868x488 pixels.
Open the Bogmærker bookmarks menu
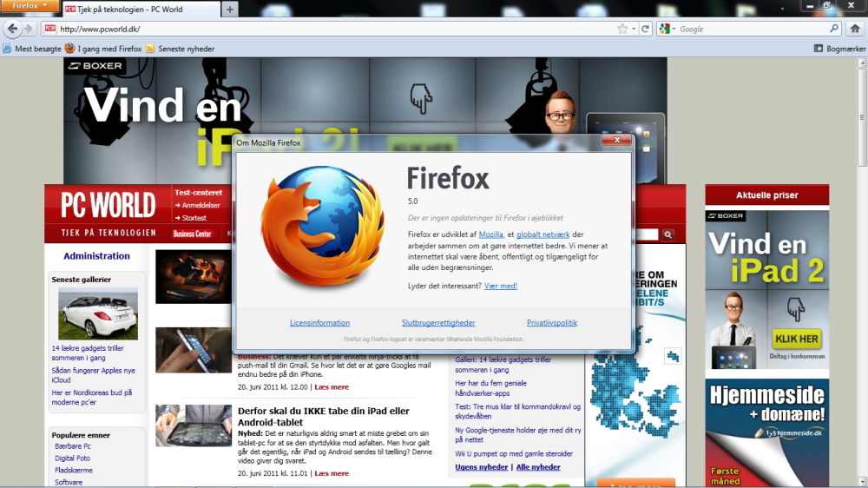[839, 49]
